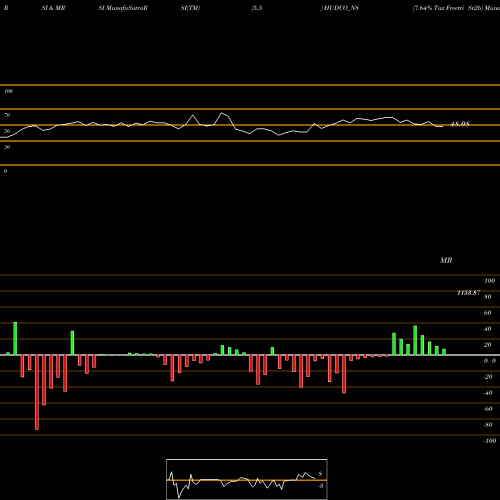Click the MR axis label 60

point(487,313)
